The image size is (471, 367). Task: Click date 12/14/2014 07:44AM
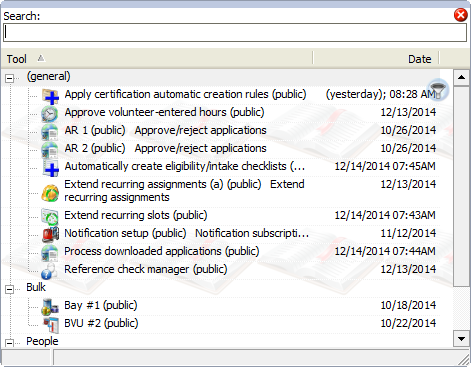(x=385, y=251)
